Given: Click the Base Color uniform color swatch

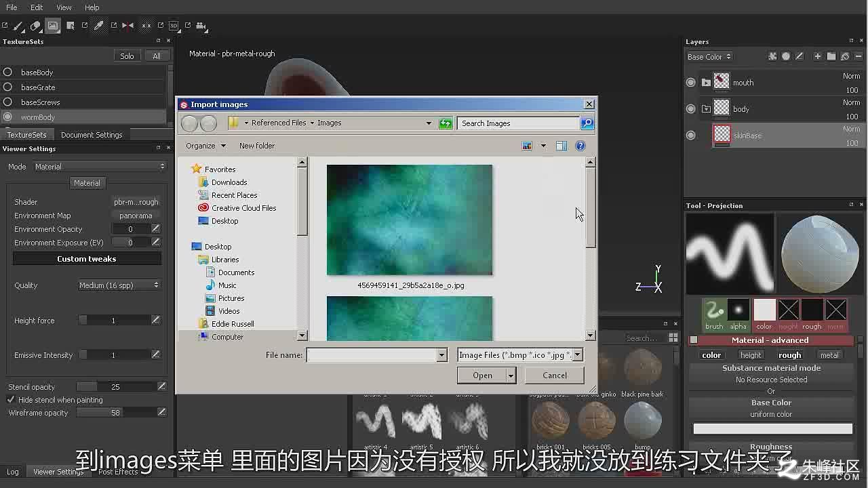Looking at the screenshot, I should (x=772, y=428).
